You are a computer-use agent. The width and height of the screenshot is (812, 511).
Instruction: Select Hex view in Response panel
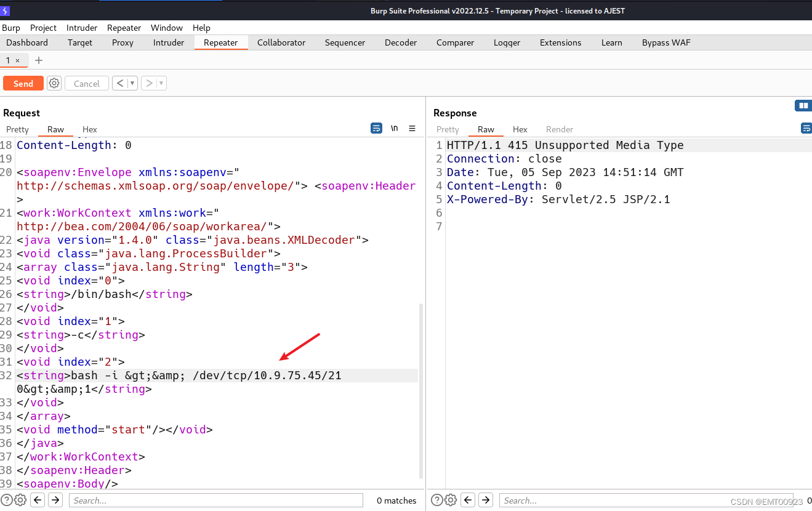point(520,129)
